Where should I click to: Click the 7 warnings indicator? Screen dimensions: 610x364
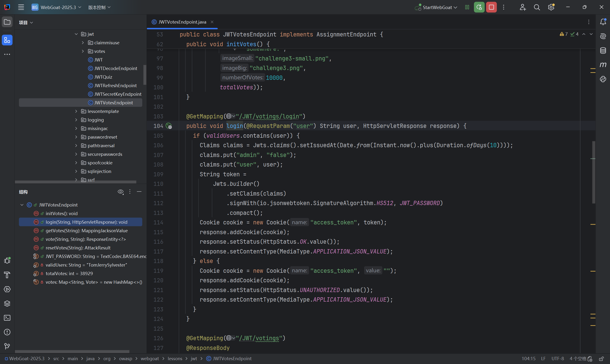coord(563,34)
